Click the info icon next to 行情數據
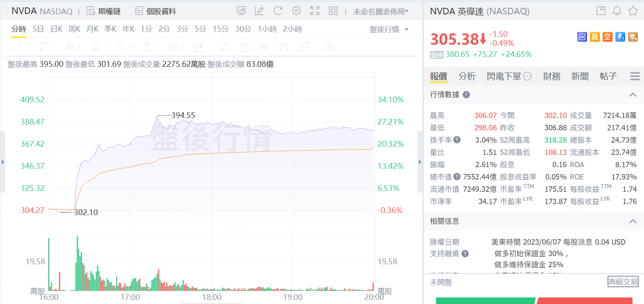This screenshot has height=304, width=644. (466, 95)
